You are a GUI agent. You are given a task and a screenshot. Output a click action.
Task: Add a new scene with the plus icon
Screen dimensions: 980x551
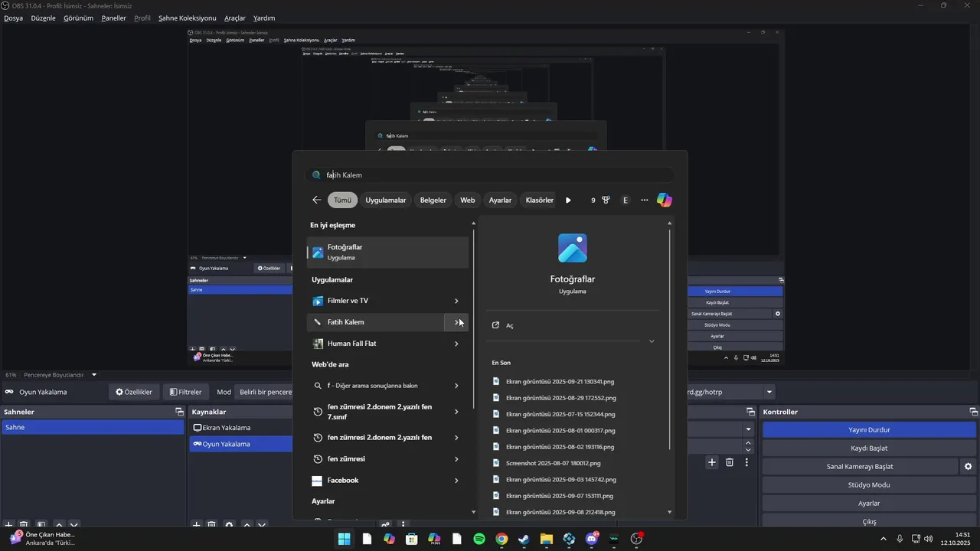click(8, 525)
